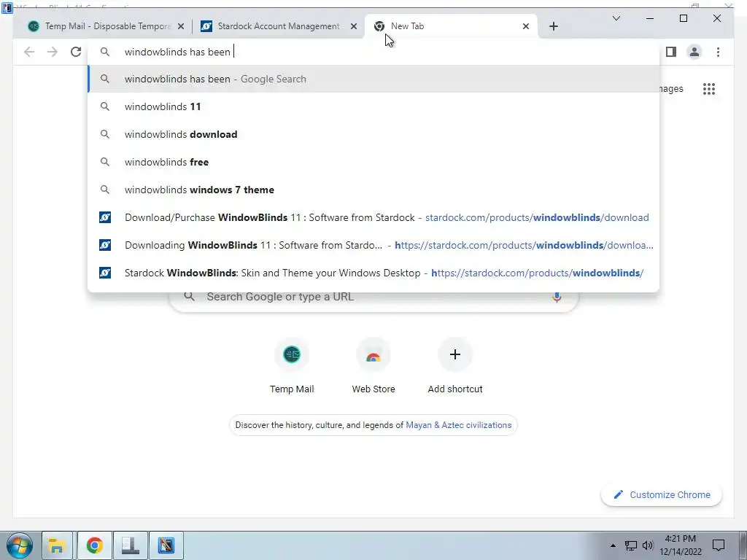Screen dimensions: 747x560
Task: Open the Chrome side panel icon
Action: (671, 52)
